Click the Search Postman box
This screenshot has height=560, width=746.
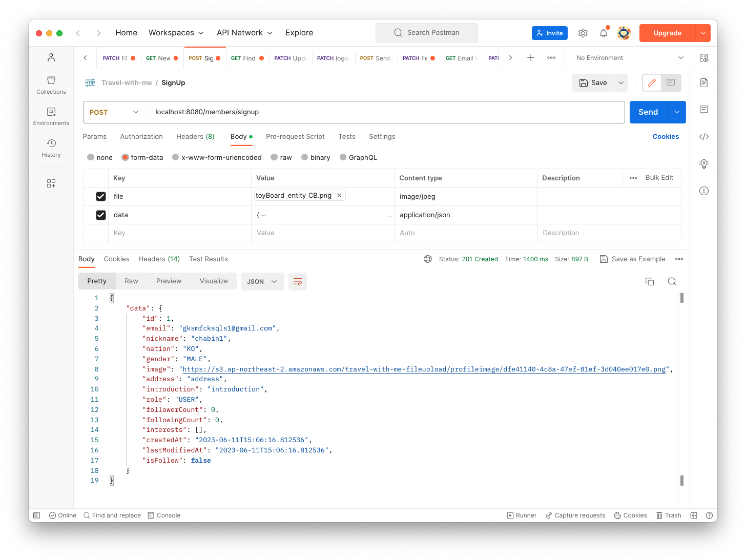click(427, 33)
